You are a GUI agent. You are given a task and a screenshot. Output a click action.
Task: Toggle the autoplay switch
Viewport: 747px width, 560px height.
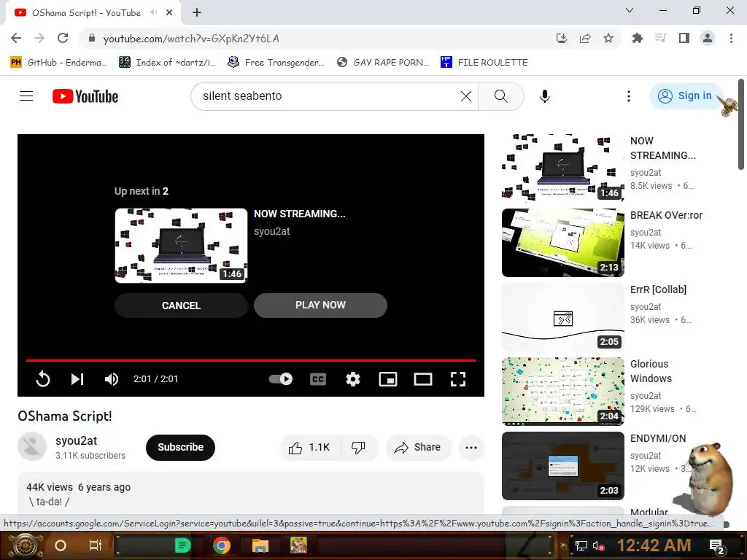(281, 379)
